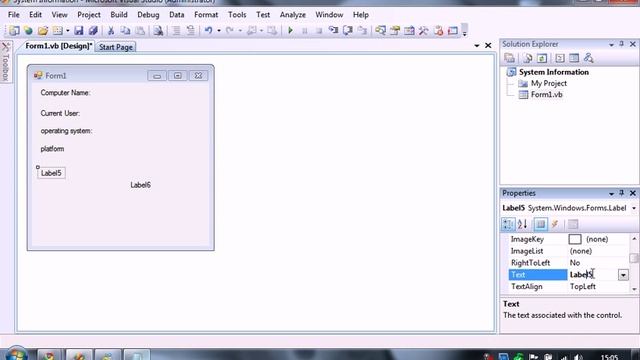Select the Label6 control on form

(x=140, y=185)
